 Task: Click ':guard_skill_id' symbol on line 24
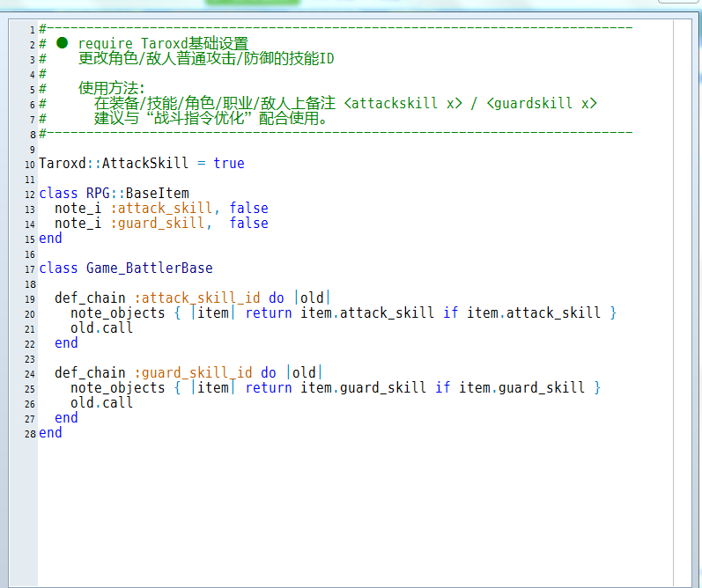193,372
